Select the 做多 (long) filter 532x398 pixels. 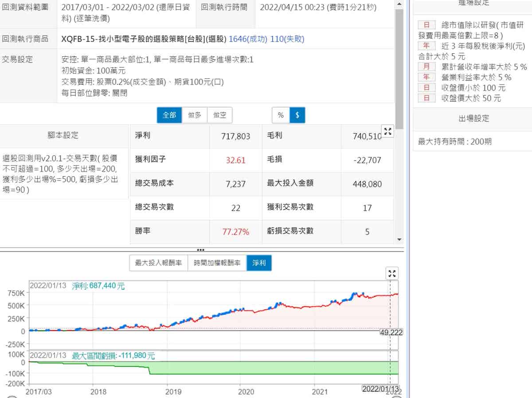[x=195, y=115]
